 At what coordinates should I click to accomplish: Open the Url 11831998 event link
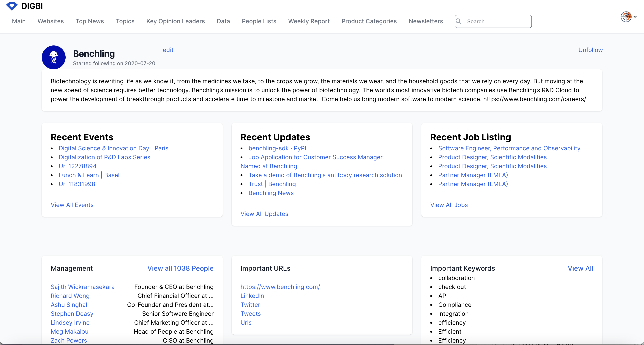(x=77, y=184)
